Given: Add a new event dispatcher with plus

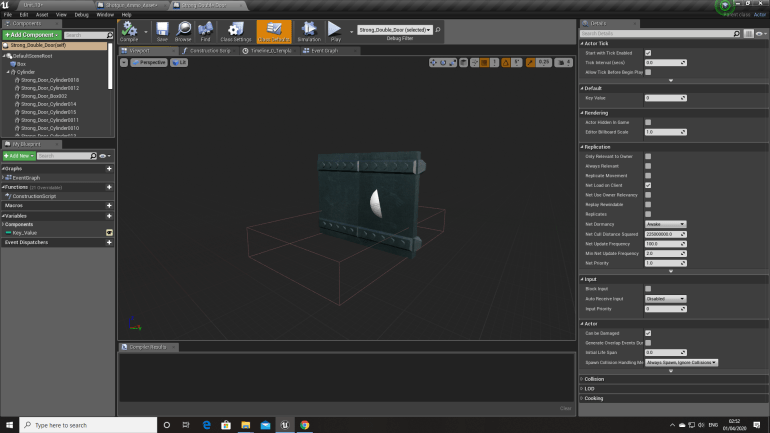Looking at the screenshot, I should (109, 243).
